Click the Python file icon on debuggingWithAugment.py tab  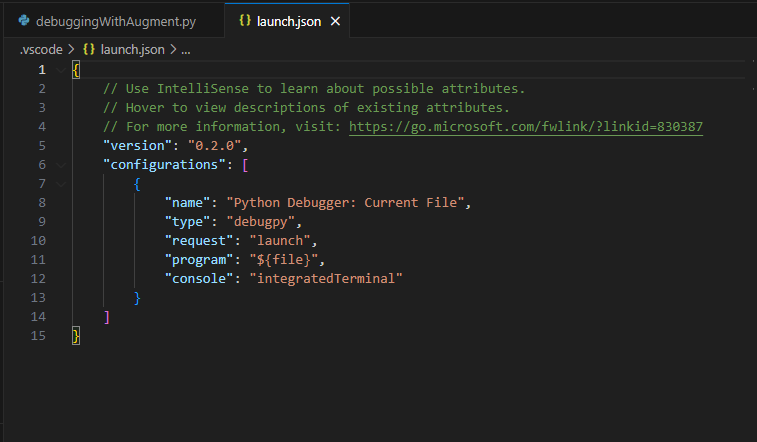24,20
